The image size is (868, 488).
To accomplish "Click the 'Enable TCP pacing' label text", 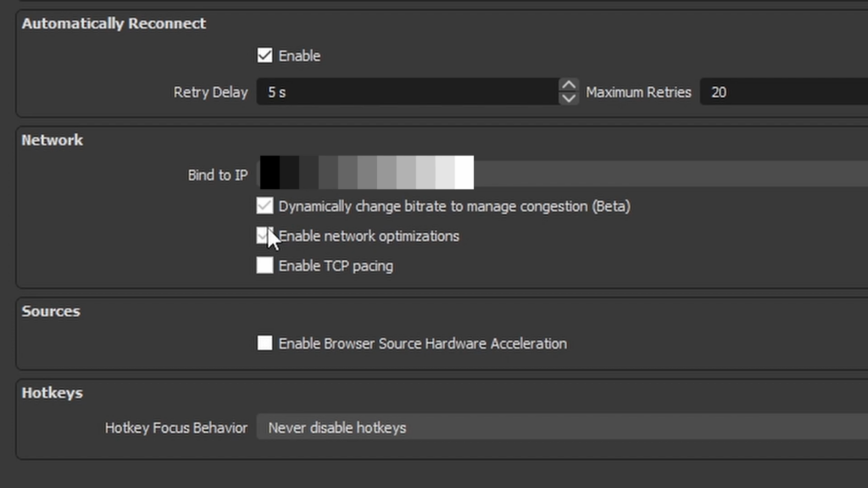I will (336, 266).
